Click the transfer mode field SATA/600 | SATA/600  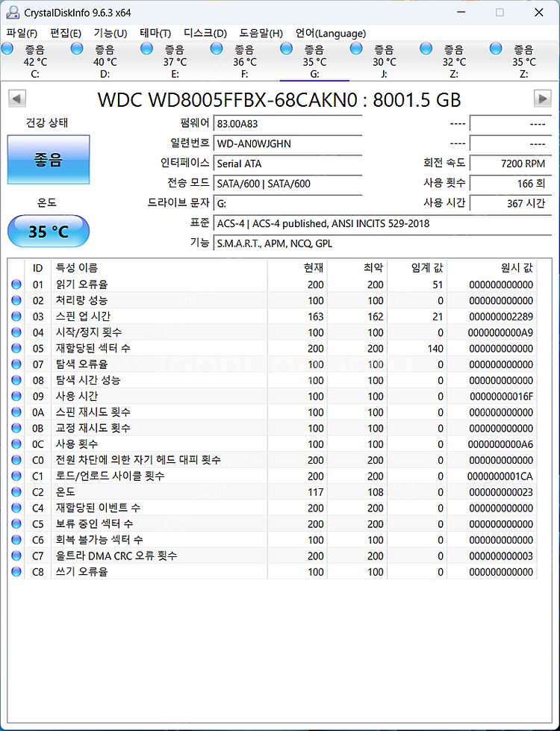point(287,184)
